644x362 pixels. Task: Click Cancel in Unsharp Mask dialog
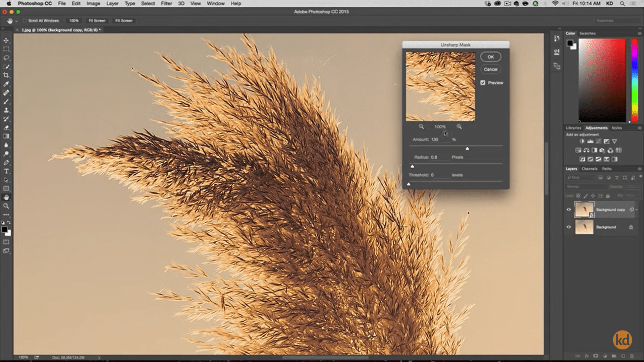(490, 69)
